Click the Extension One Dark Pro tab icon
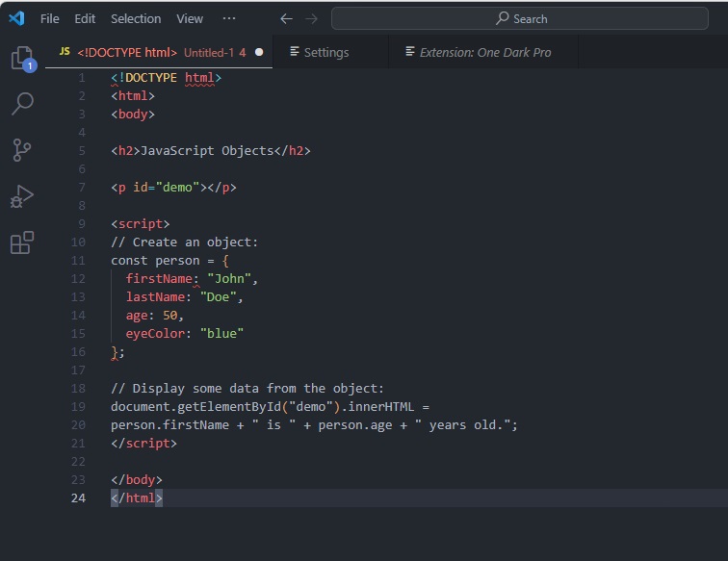Screen dimensions: 728x561 pos(410,52)
